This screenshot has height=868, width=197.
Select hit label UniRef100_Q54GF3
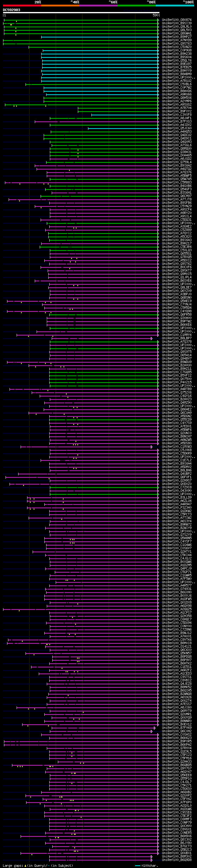(177, 189)
